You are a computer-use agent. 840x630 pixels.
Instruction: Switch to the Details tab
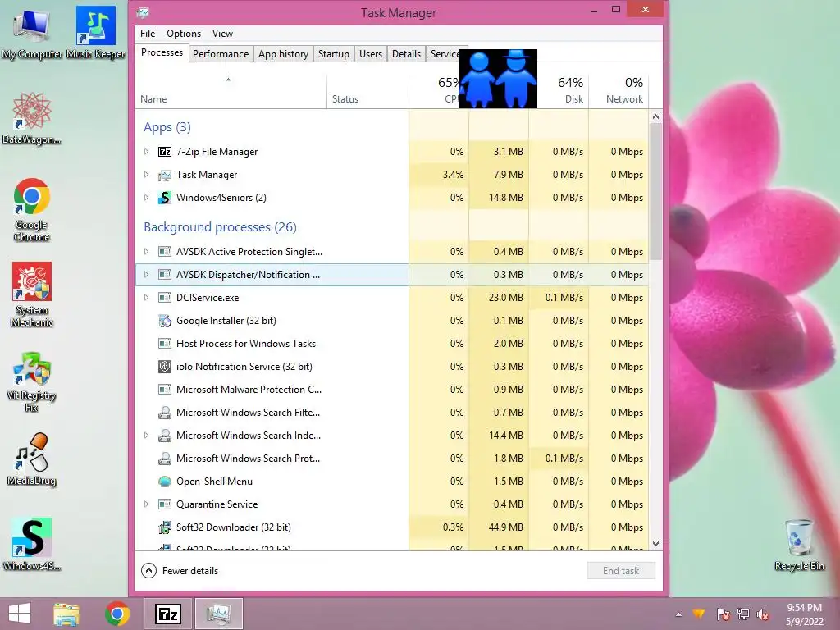tap(406, 54)
